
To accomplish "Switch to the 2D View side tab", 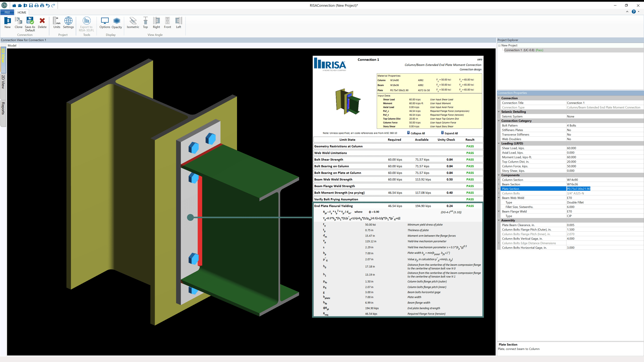I will pyautogui.click(x=3, y=82).
